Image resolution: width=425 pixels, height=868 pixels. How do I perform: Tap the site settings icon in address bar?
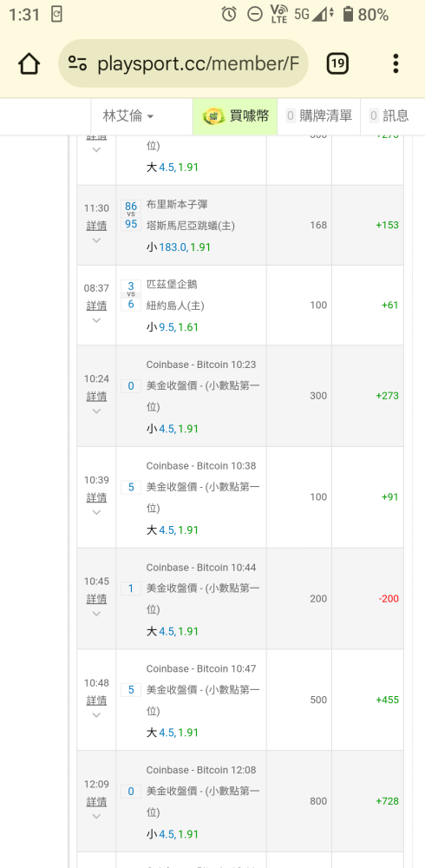click(77, 63)
